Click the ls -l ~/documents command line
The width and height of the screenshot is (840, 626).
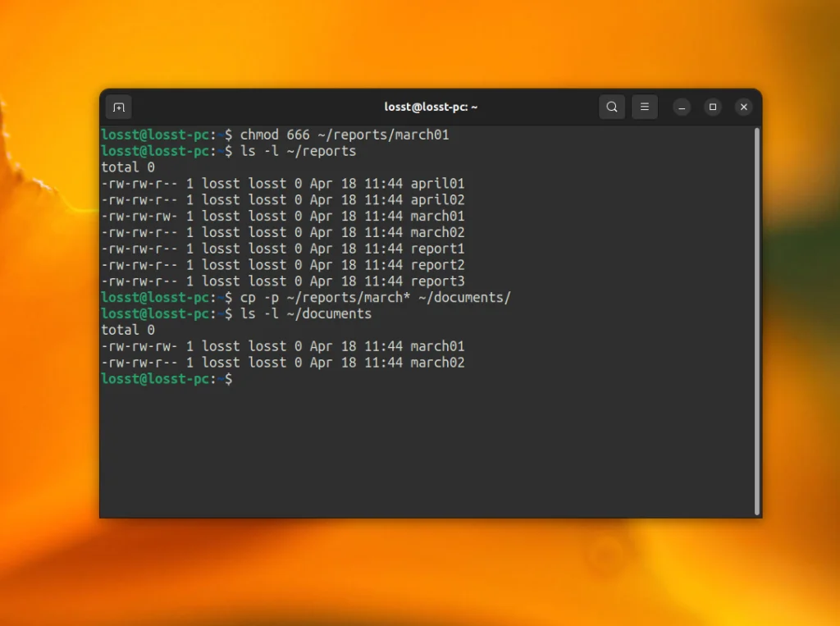click(x=305, y=313)
